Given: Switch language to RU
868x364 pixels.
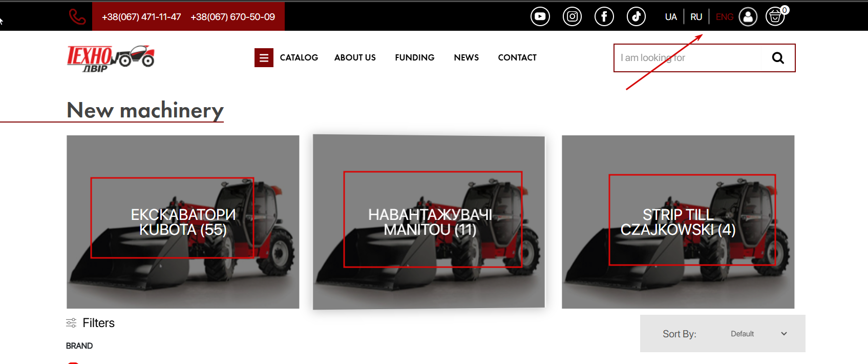Looking at the screenshot, I should click(696, 17).
